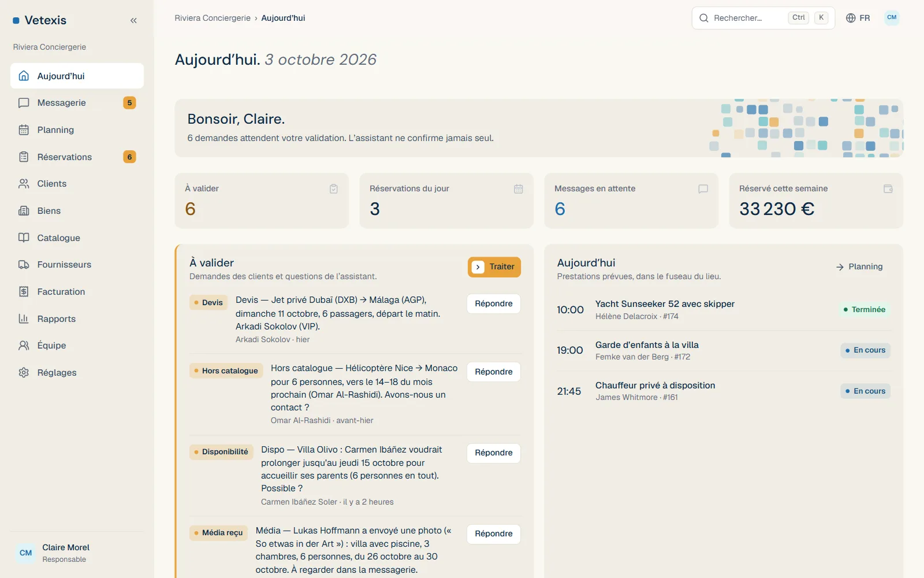The width and height of the screenshot is (924, 578).
Task: Click the Devis tag
Action: pos(208,303)
